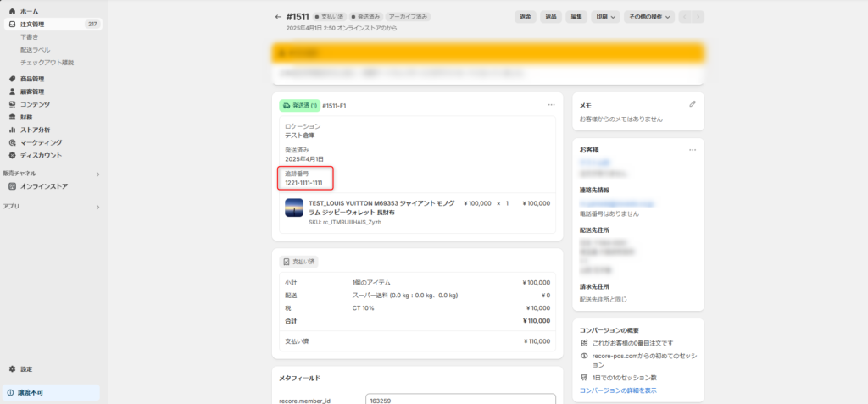Click the 設定 gear icon

[x=12, y=369]
